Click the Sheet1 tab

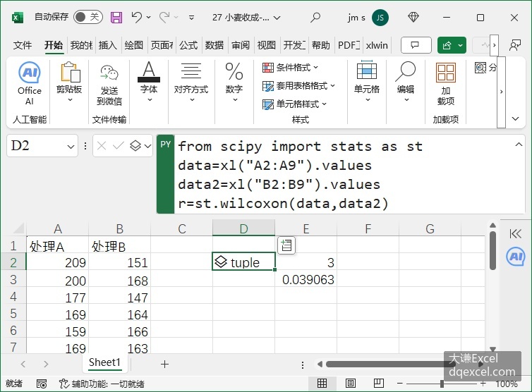tap(104, 362)
